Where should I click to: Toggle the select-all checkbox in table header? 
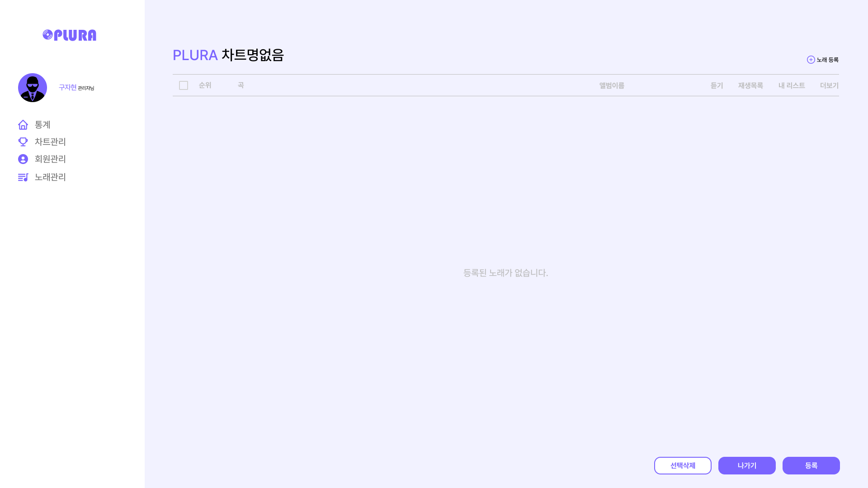184,85
